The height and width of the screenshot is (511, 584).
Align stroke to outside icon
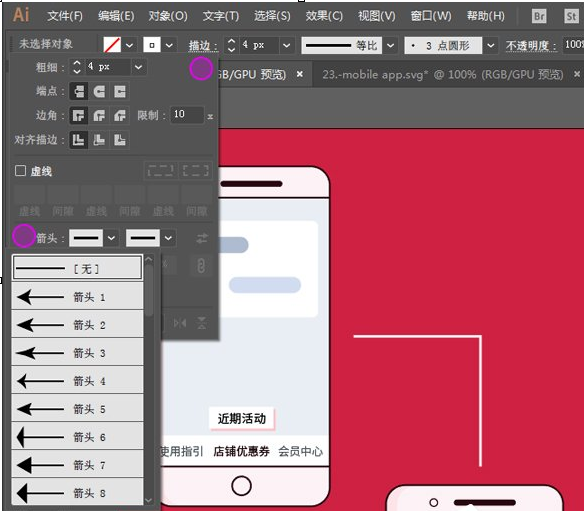120,140
